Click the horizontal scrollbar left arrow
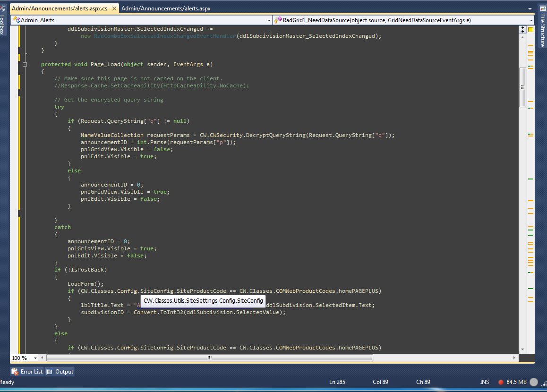 42,358
